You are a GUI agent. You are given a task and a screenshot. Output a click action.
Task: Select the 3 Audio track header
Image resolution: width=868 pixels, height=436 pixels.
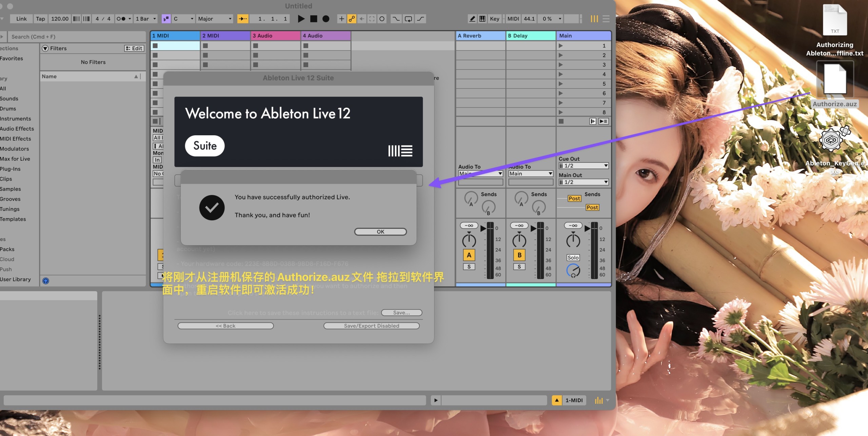click(275, 36)
